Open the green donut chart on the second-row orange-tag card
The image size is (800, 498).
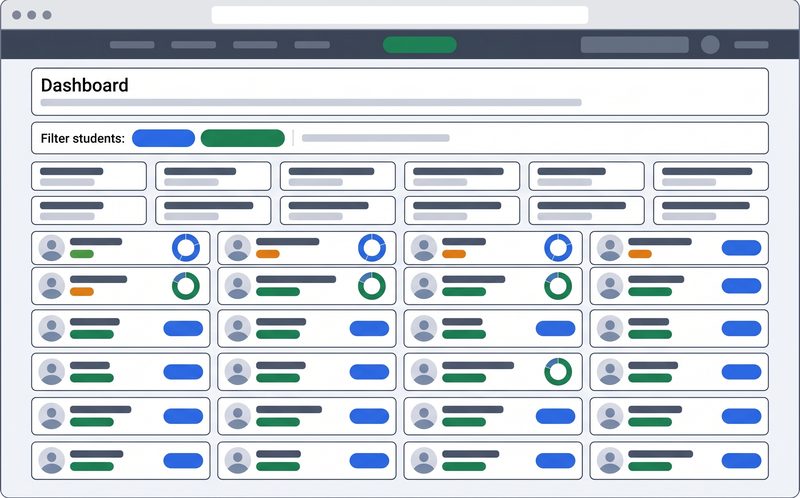[186, 286]
